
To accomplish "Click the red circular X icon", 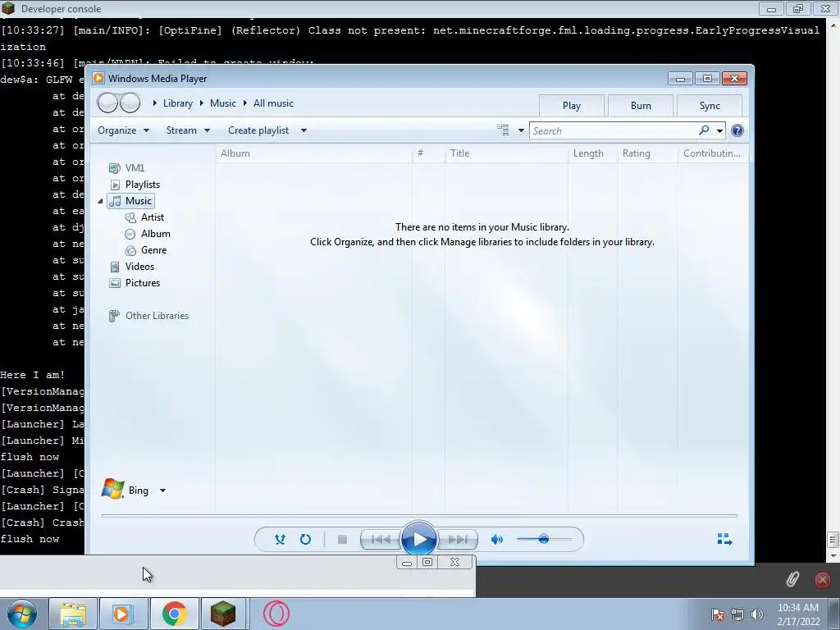I will [x=822, y=580].
